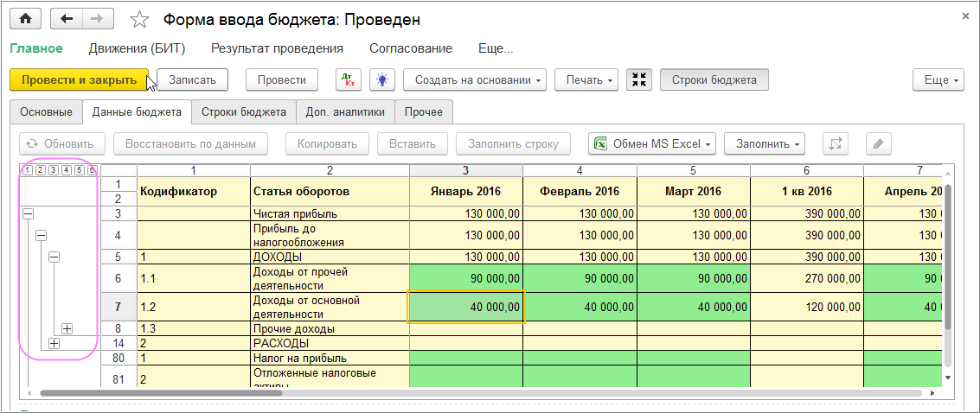Image resolution: width=980 pixels, height=413 pixels.
Task: Expand the Прочие доходы row group
Action: click(67, 328)
